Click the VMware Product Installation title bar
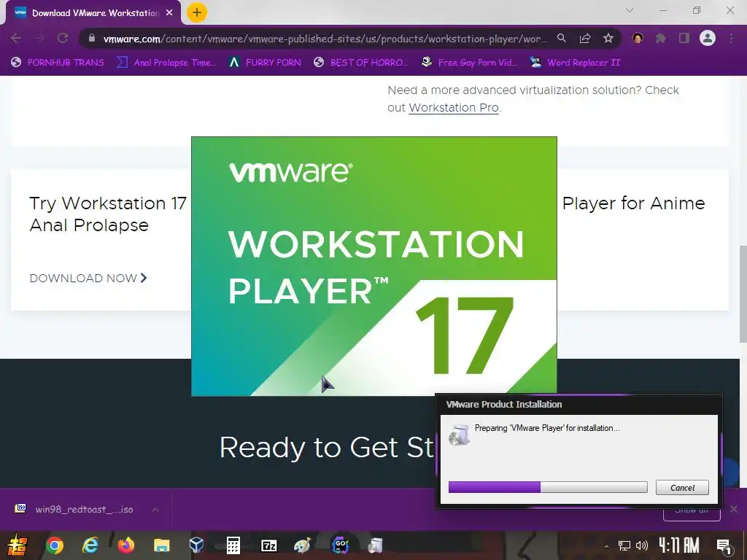The height and width of the screenshot is (560, 747). tap(578, 404)
